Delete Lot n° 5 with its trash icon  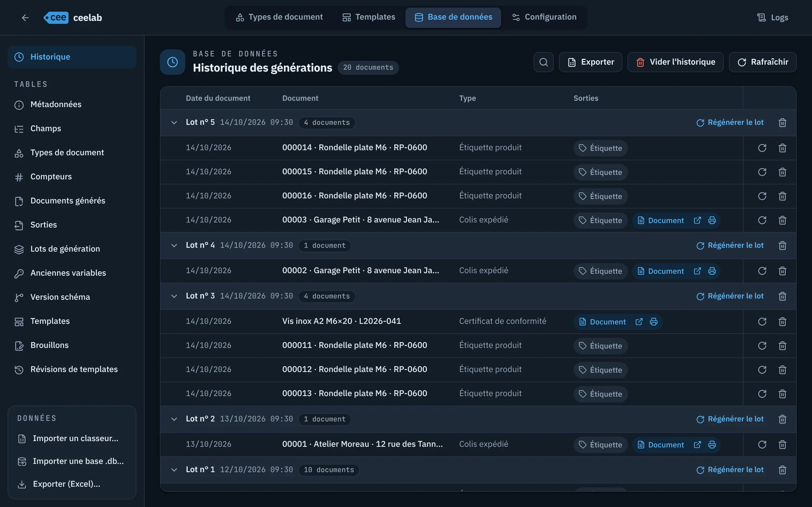783,122
